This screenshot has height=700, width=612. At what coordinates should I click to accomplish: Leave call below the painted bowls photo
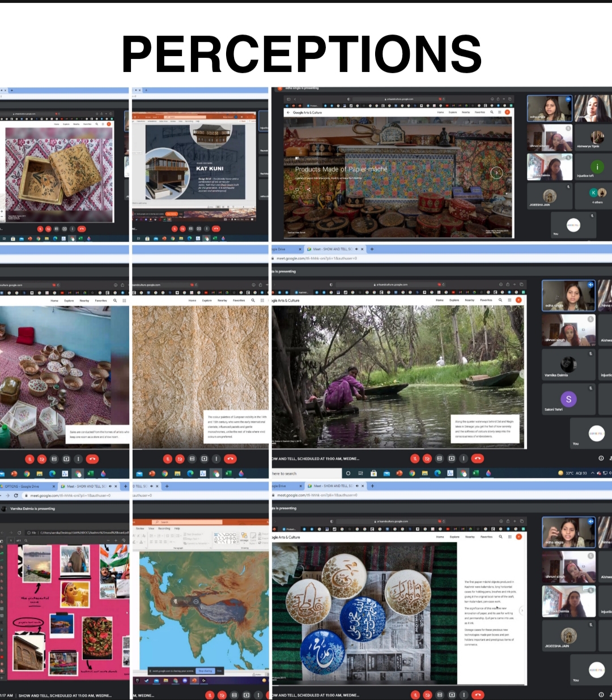click(x=92, y=459)
